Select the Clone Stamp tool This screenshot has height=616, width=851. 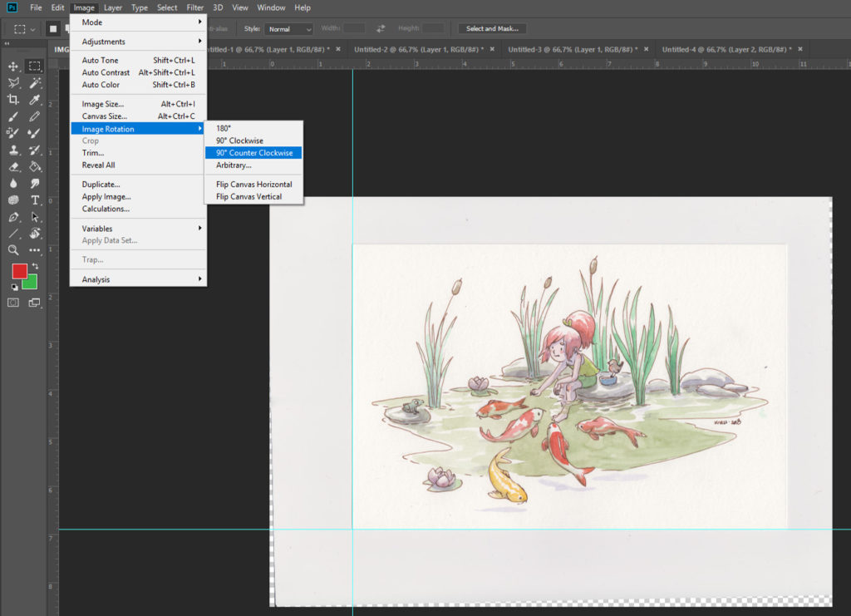[x=13, y=150]
